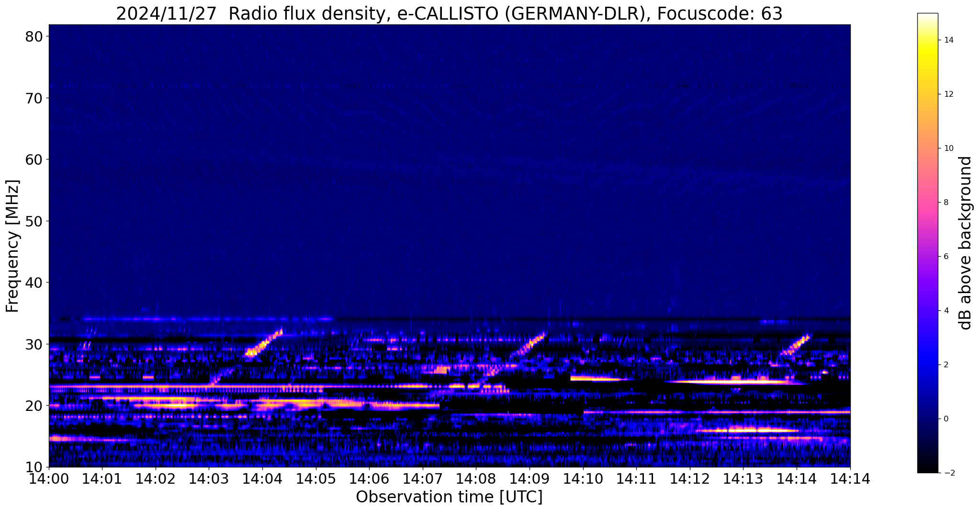Select the 14:03 time tick label
The image size is (980, 511).
coord(209,478)
